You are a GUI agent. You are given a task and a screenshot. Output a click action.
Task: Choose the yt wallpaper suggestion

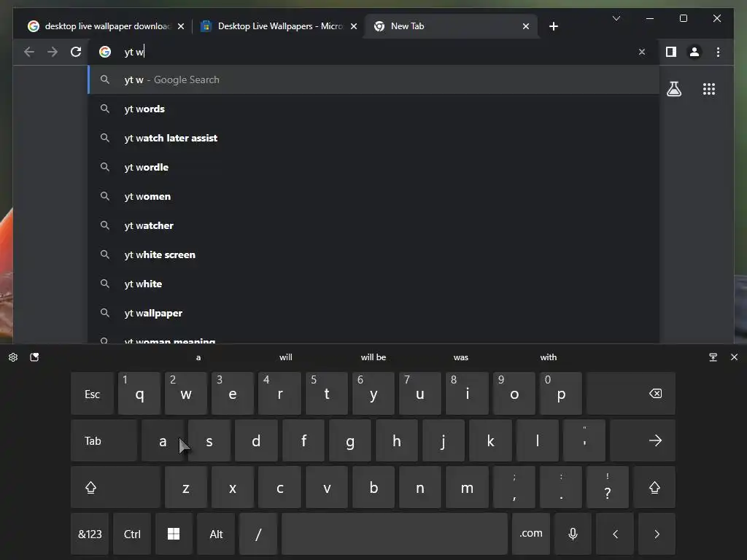point(373,313)
